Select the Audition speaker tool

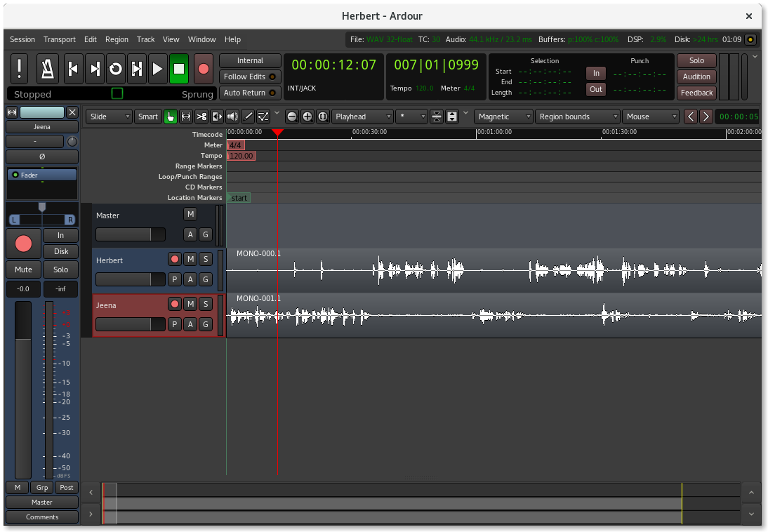click(232, 117)
